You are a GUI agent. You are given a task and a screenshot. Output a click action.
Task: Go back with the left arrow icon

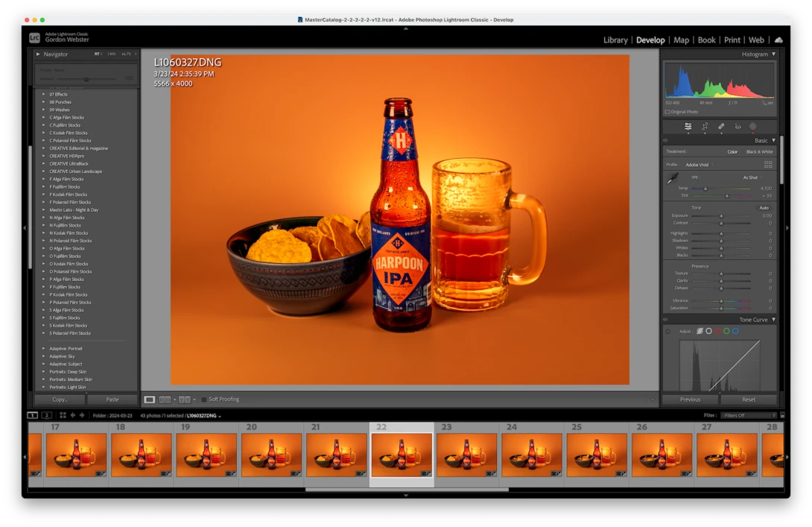pyautogui.click(x=73, y=415)
